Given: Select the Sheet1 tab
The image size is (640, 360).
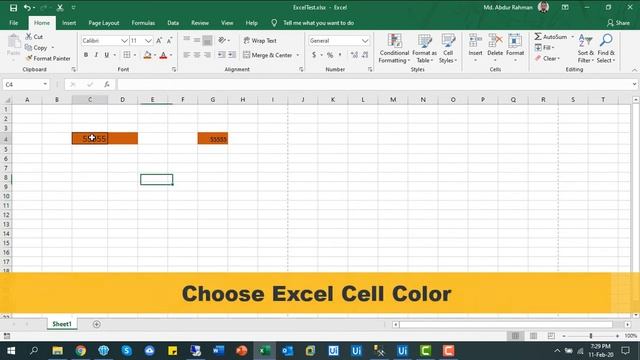Looking at the screenshot, I should 62,324.
